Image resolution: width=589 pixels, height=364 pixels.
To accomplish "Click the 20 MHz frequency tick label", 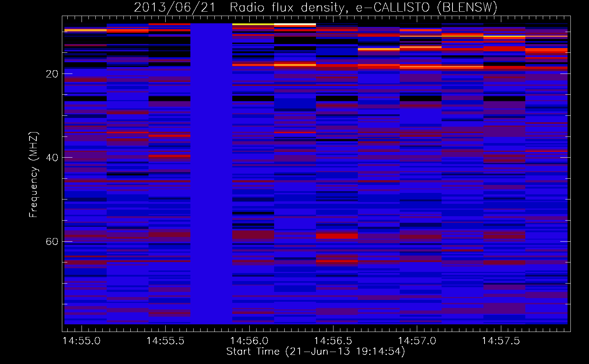I will pos(52,74).
